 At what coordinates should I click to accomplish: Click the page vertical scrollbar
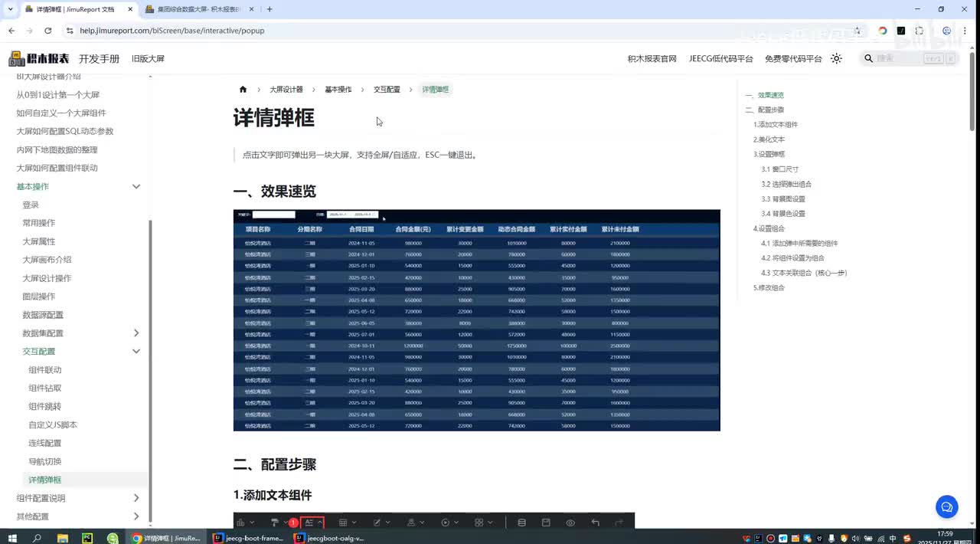point(972,90)
